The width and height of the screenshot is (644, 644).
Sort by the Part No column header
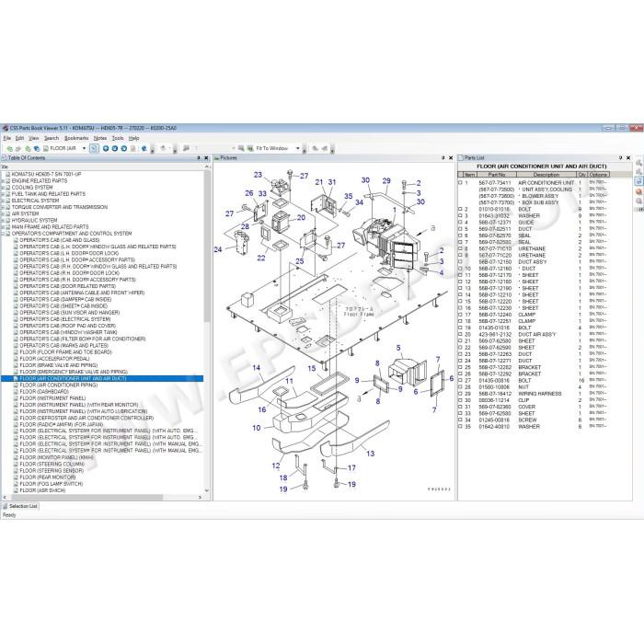pos(496,175)
